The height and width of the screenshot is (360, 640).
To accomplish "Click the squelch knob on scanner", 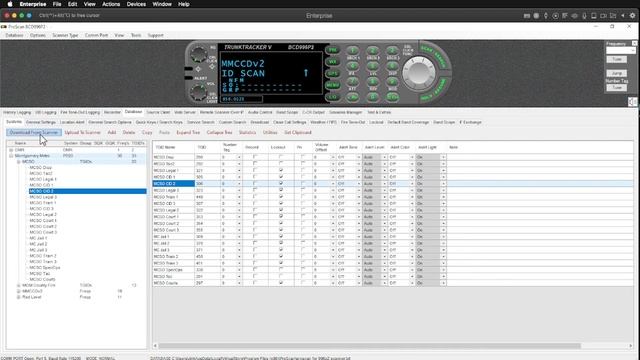I will 199,53.
